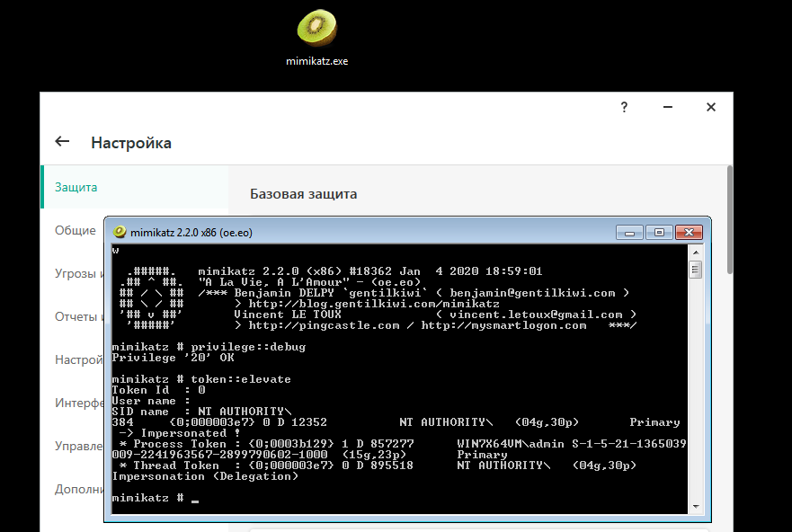Click the Базовая защита heading

pyautogui.click(x=303, y=194)
